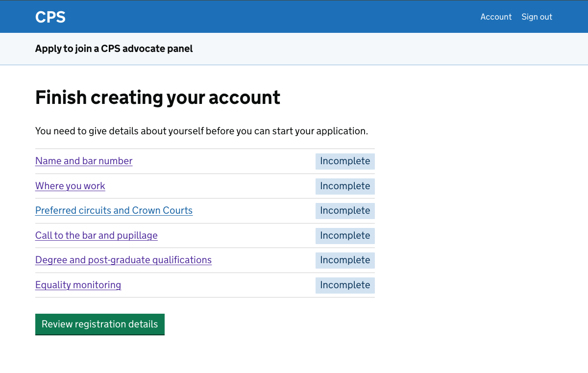Open the Equality monitoring section
588x373 pixels.
[78, 285]
